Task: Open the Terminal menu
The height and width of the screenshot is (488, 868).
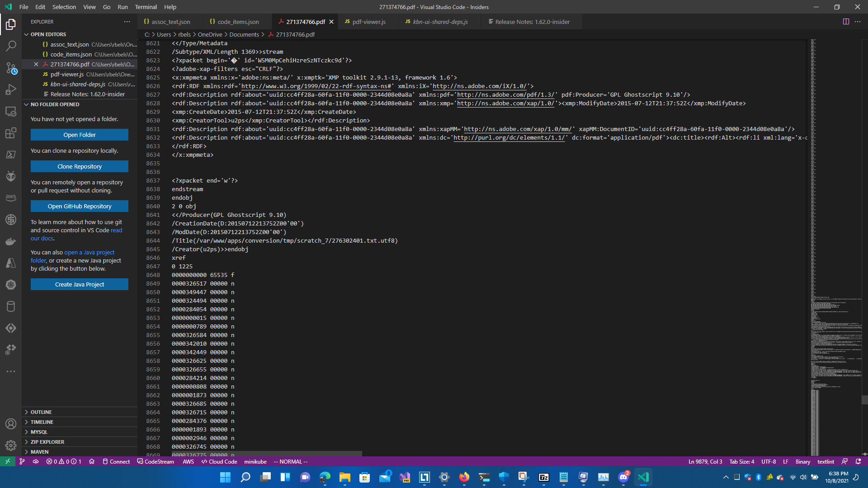Action: [x=146, y=7]
